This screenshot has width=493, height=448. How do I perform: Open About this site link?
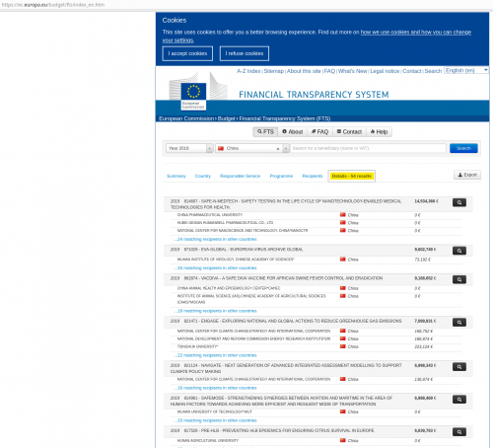point(304,71)
